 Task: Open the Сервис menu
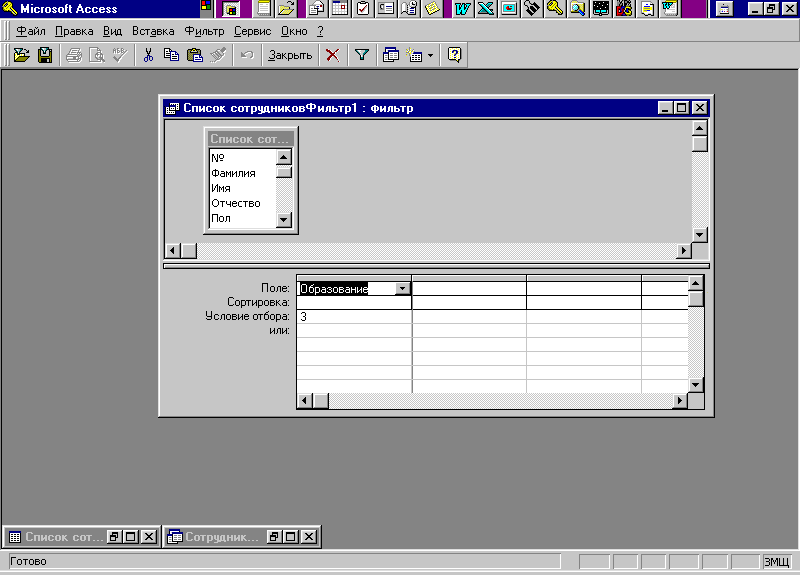click(x=253, y=31)
